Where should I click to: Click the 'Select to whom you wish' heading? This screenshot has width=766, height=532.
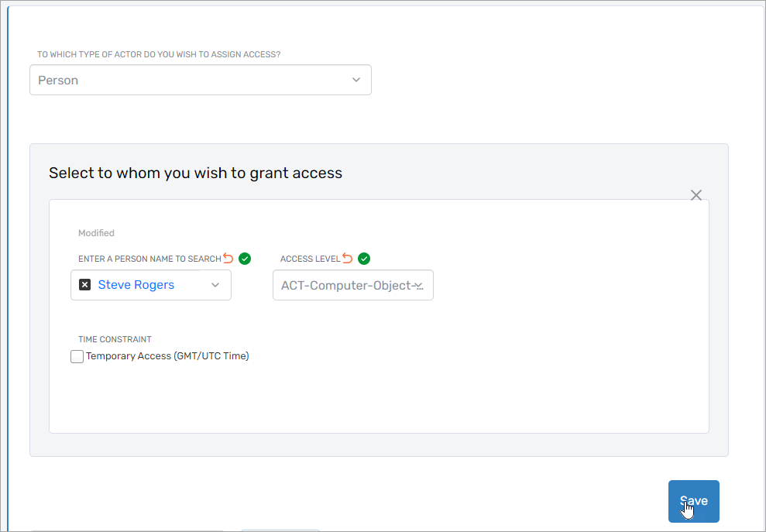point(195,173)
